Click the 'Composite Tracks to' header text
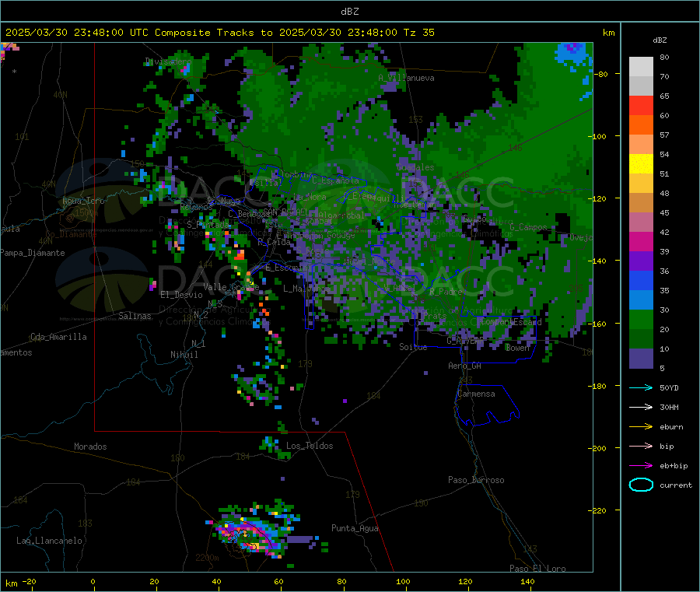This screenshot has height=592, width=700. point(213,33)
